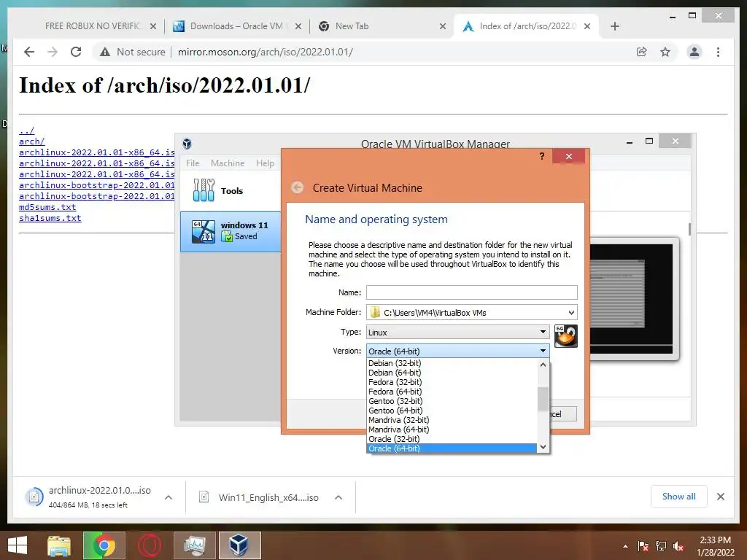The height and width of the screenshot is (560, 747).
Task: Open the Type dropdown showing Linux
Action: pos(458,332)
